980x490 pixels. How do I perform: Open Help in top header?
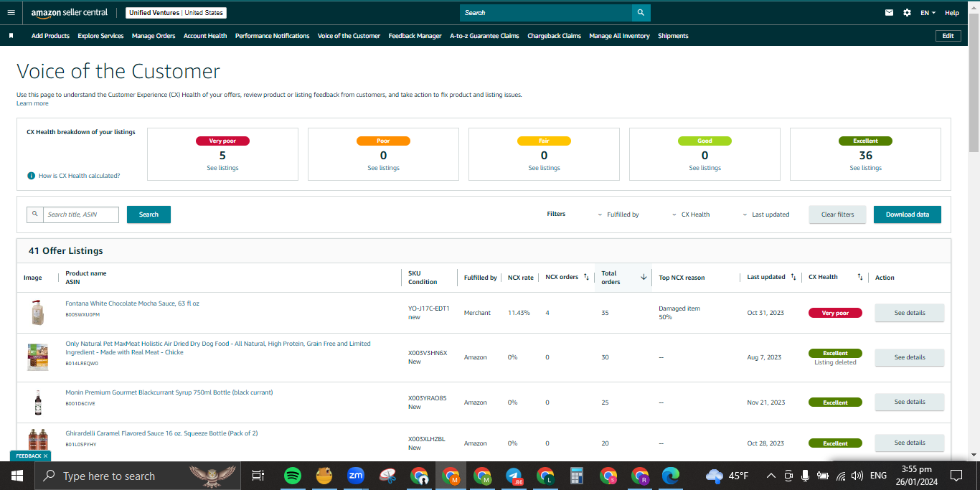(x=952, y=13)
